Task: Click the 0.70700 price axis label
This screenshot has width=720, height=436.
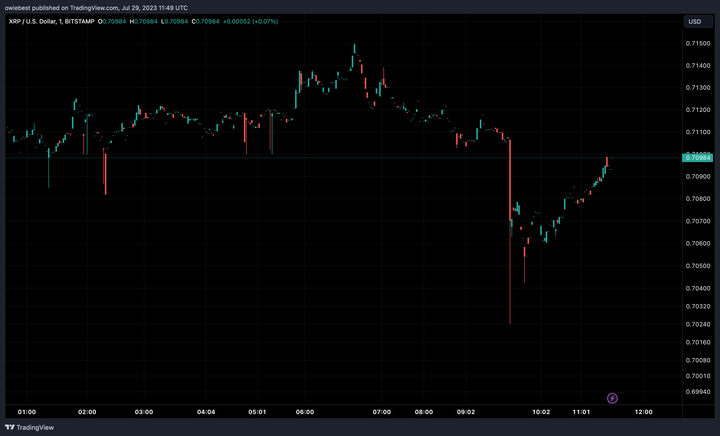Action: 698,221
